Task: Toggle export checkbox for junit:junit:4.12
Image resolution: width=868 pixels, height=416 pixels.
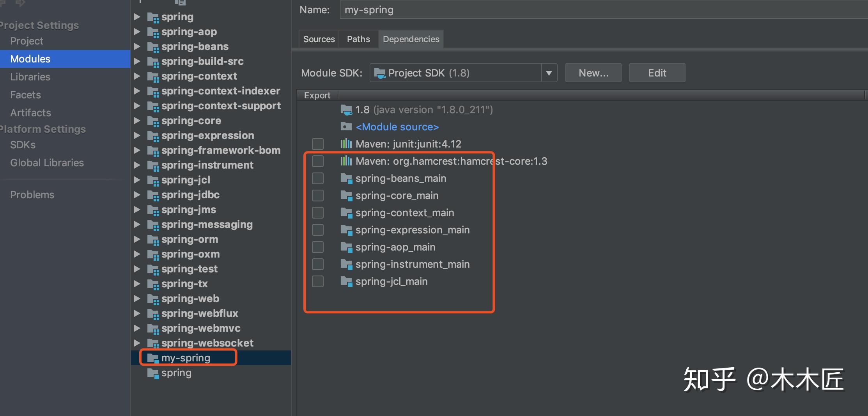Action: [318, 144]
